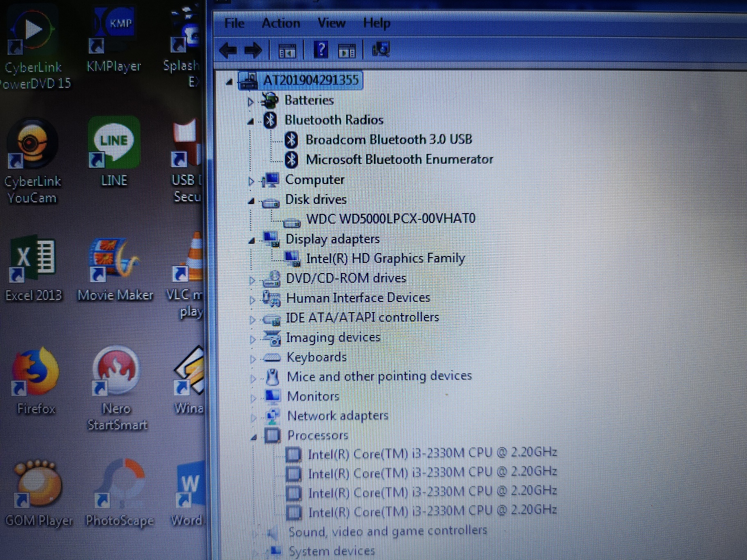Select the WDC WD5000LPCX disk drive entry
The width and height of the screenshot is (747, 560).
pos(391,219)
